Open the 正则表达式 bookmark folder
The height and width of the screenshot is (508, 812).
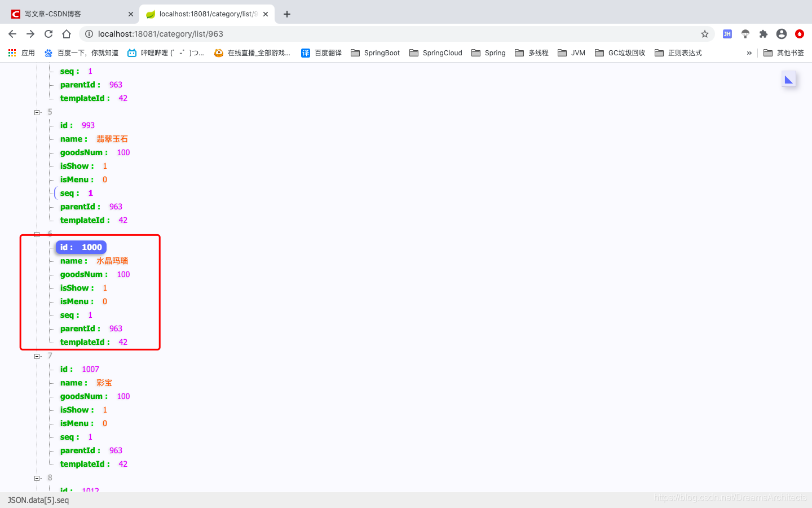pyautogui.click(x=678, y=52)
